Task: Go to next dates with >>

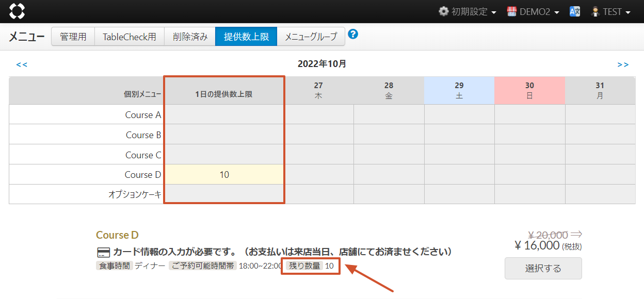Action: coord(623,64)
